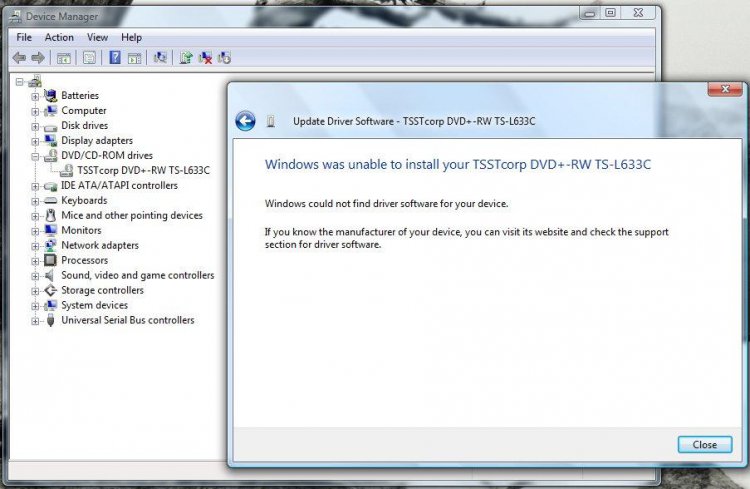Click Scan for hardware changes toolbar icon
Viewport: 750px width, 489px height.
[x=160, y=58]
